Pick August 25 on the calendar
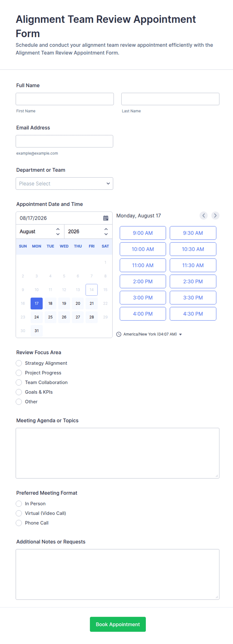This screenshot has height=644, width=233. pyautogui.click(x=50, y=317)
